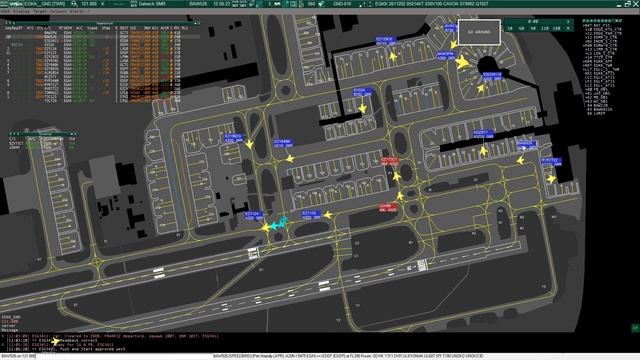Select EZY3CT row in small list
This screenshot has height=360, width=640.
(x=43, y=143)
